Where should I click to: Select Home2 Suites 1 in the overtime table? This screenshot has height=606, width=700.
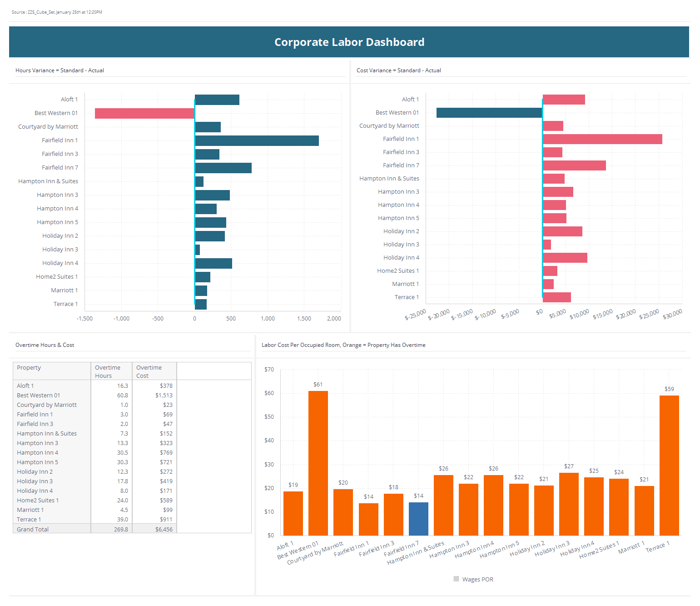coord(38,501)
